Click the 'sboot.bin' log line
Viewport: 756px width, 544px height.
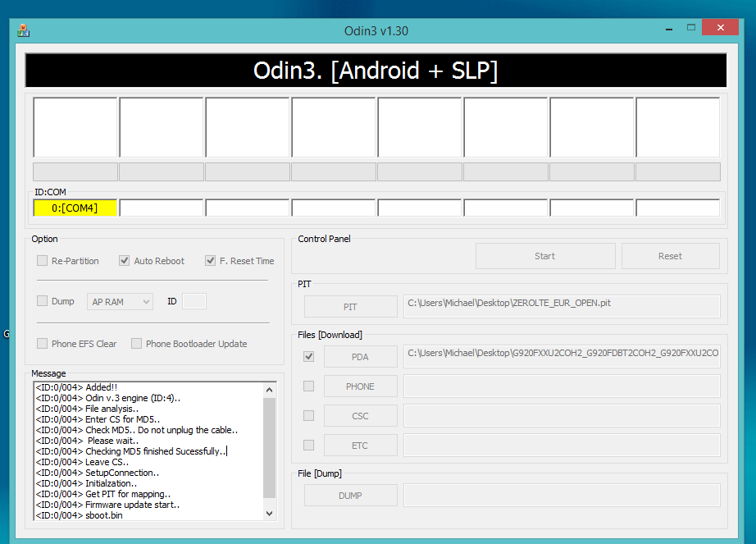click(79, 515)
